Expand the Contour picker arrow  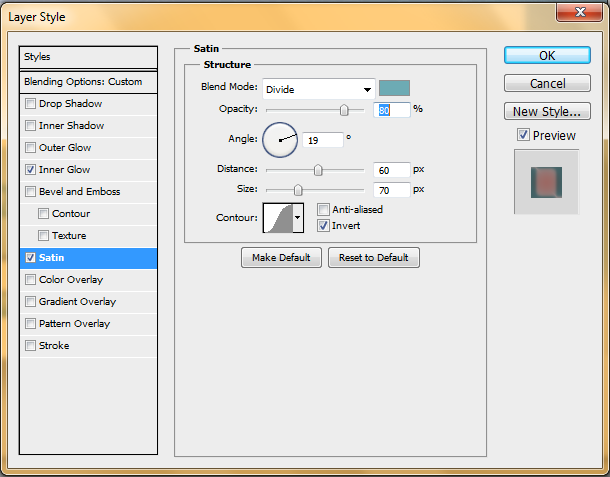(x=297, y=217)
